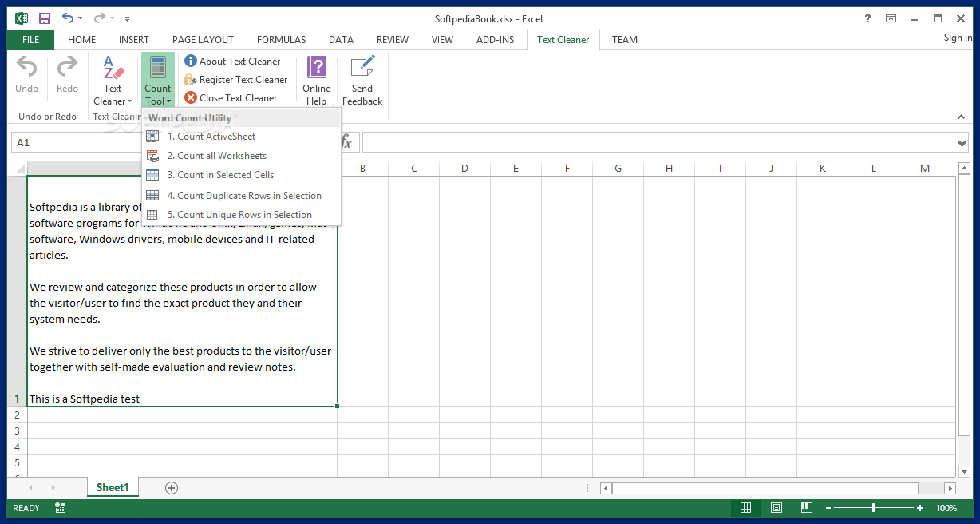Click the large Undo button in ribbon
This screenshot has height=524, width=980.
point(27,76)
